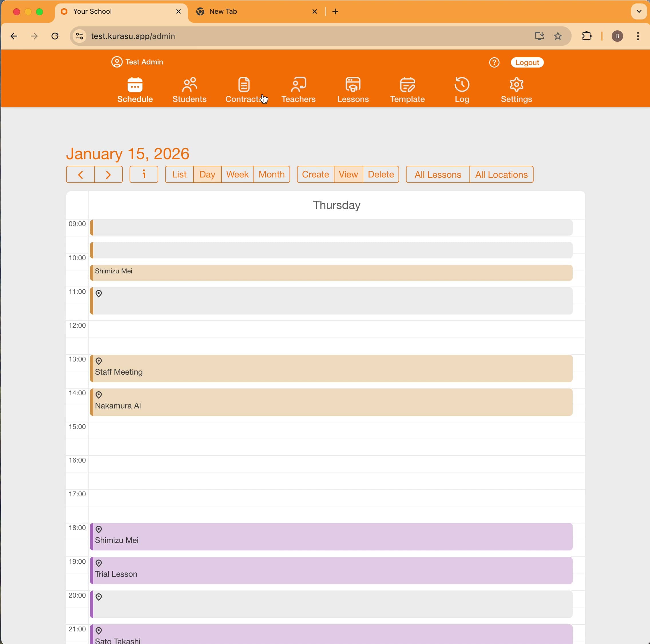The image size is (650, 644).
Task: Go to next day arrow
Action: (x=108, y=174)
